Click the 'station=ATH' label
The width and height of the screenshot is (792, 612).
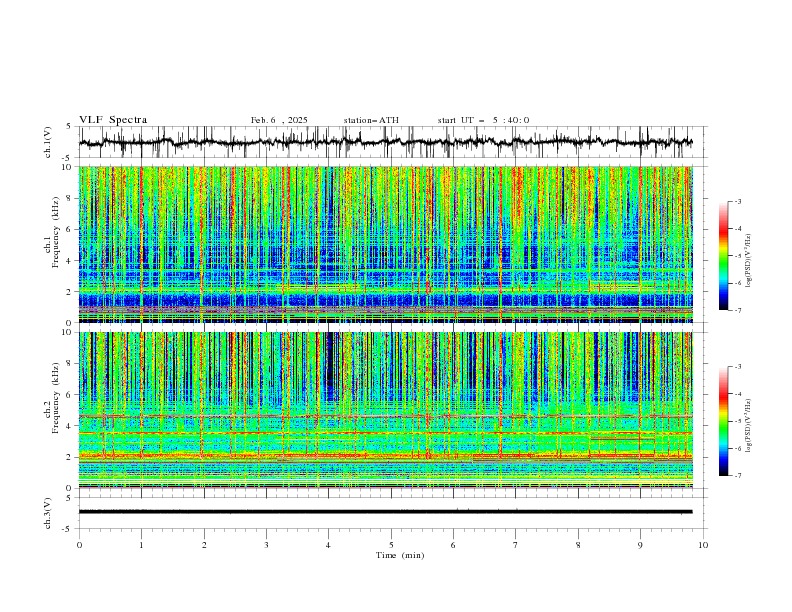(x=371, y=120)
